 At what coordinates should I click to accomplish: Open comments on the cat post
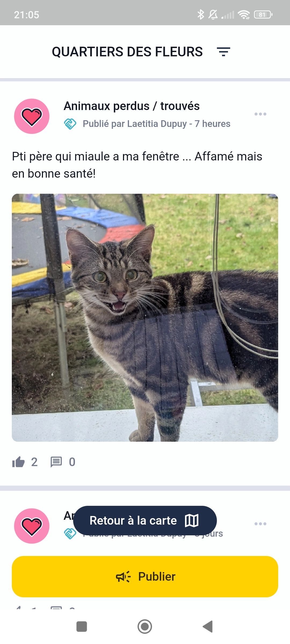coord(56,462)
